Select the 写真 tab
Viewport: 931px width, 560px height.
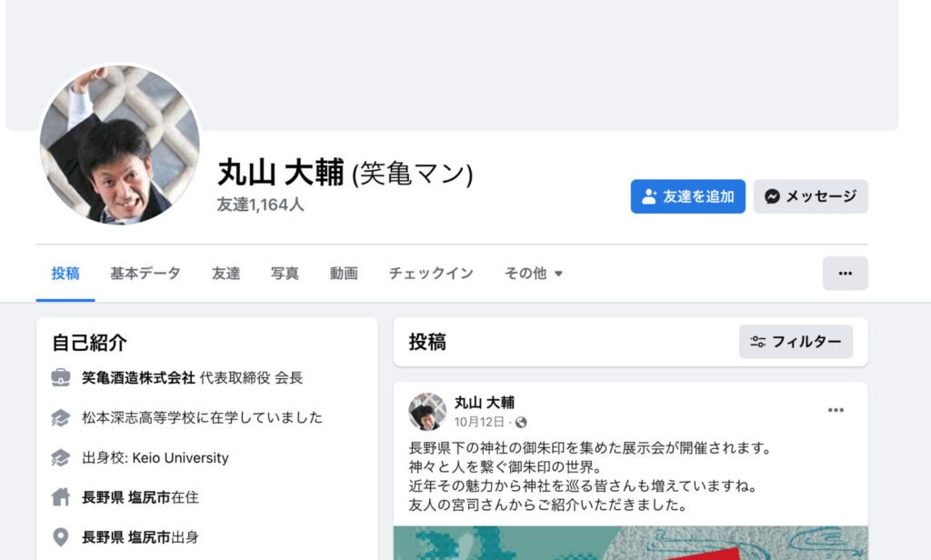(x=285, y=273)
